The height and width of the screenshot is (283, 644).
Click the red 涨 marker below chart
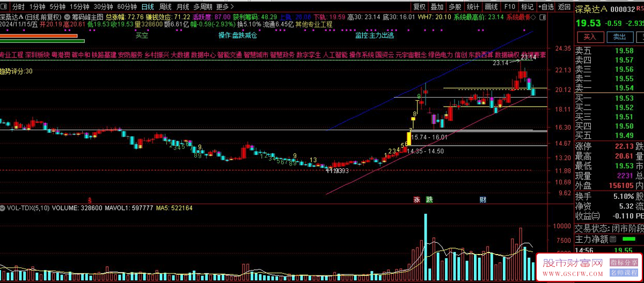(x=416, y=199)
